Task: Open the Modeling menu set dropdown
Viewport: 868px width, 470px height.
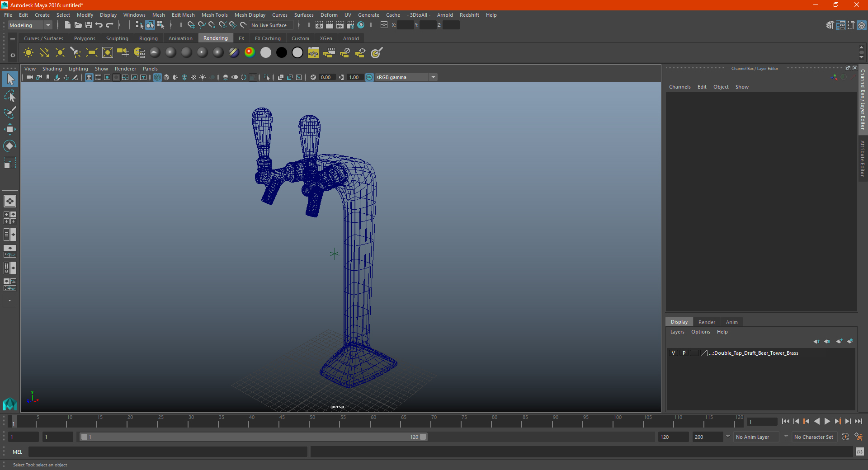Action: [30, 25]
